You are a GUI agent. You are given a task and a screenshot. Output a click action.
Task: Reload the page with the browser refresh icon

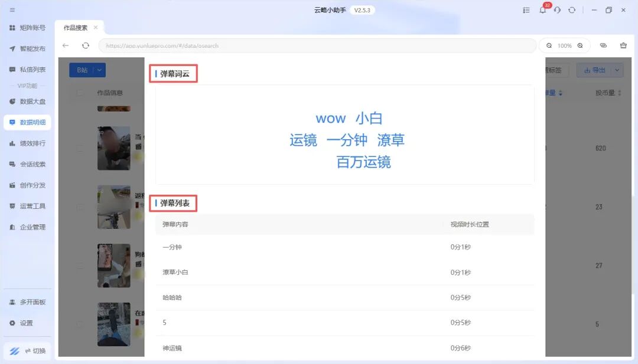pos(86,45)
